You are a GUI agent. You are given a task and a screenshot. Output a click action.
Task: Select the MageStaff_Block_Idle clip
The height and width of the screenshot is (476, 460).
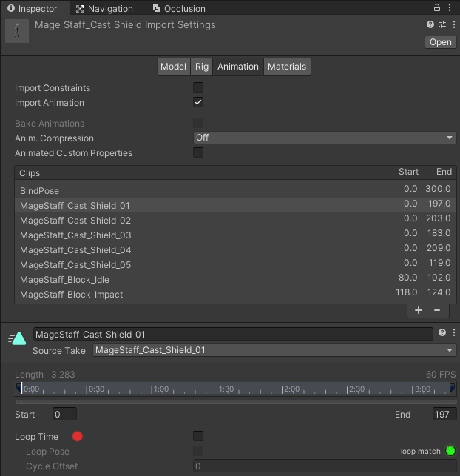(65, 280)
